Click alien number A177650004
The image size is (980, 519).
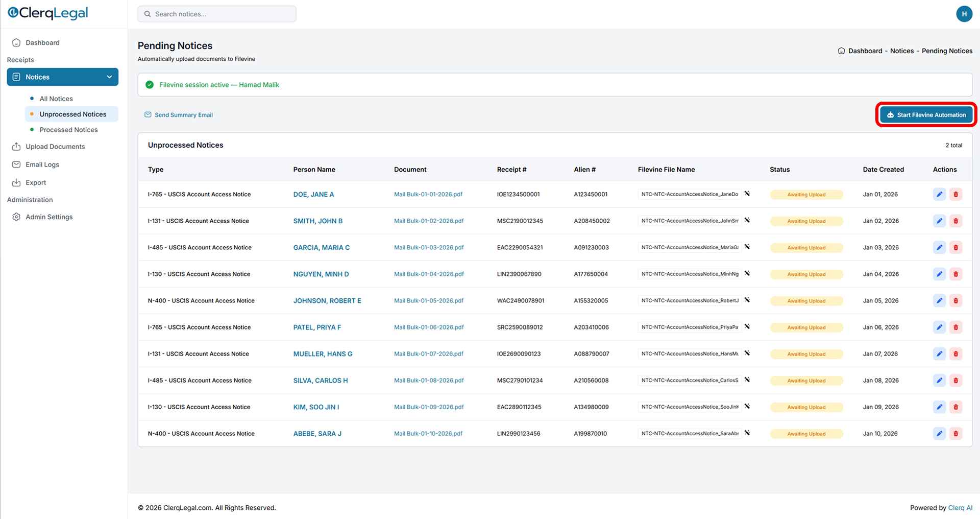pyautogui.click(x=591, y=274)
